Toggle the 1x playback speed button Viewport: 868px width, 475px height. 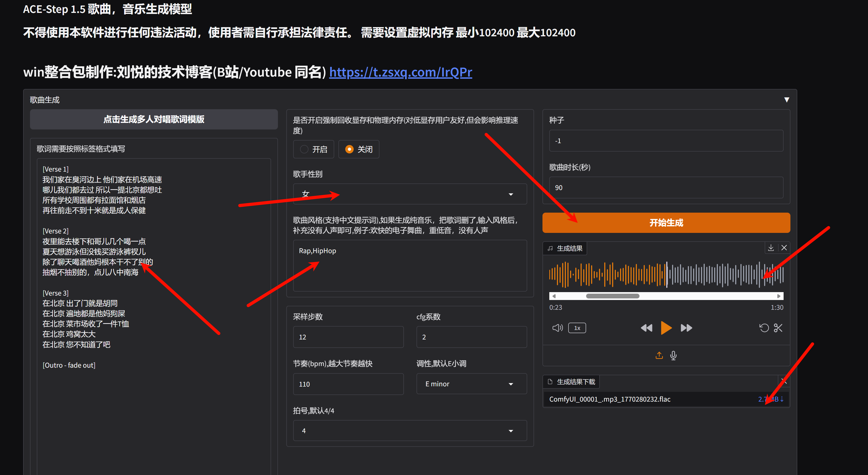tap(577, 328)
